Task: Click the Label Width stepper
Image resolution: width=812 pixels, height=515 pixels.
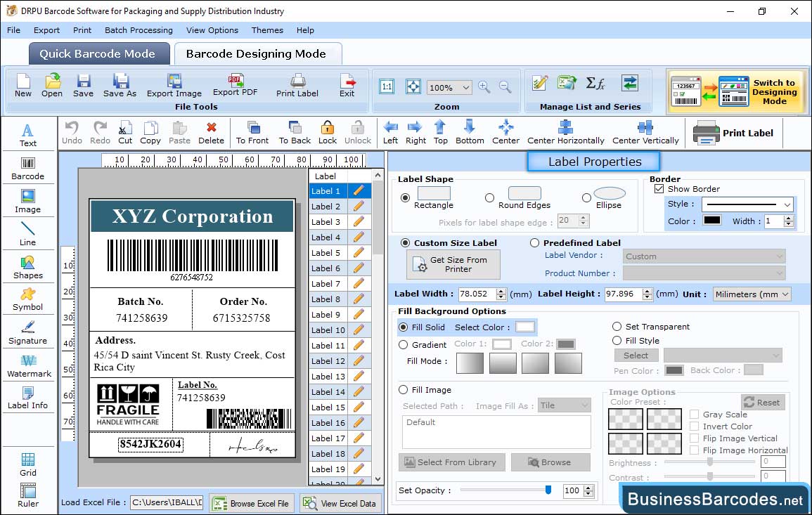Action: [501, 294]
